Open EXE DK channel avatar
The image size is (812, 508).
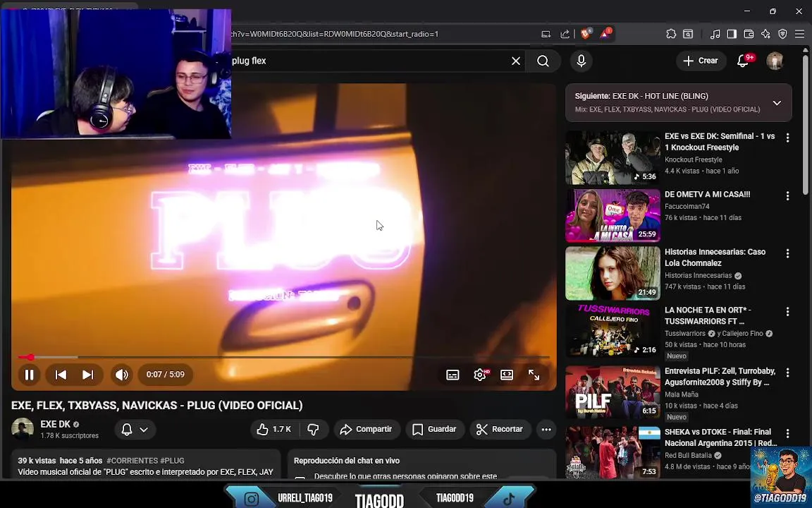point(23,429)
